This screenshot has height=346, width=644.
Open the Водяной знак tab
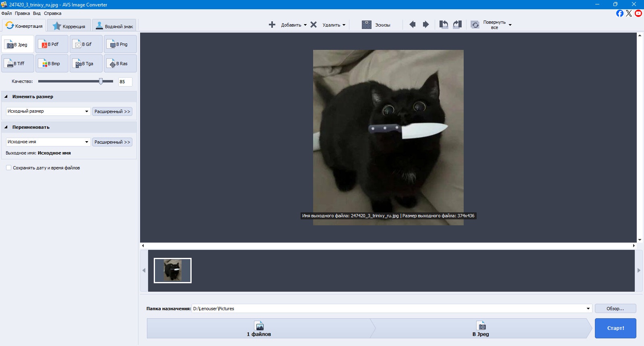pos(114,26)
